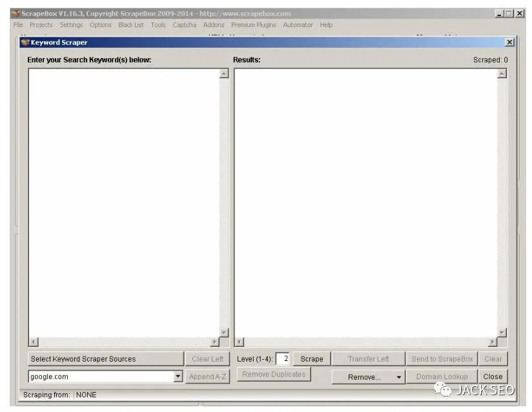Click the Remove Duplicates button
Image resolution: width=532 pixels, height=412 pixels.
point(274,375)
